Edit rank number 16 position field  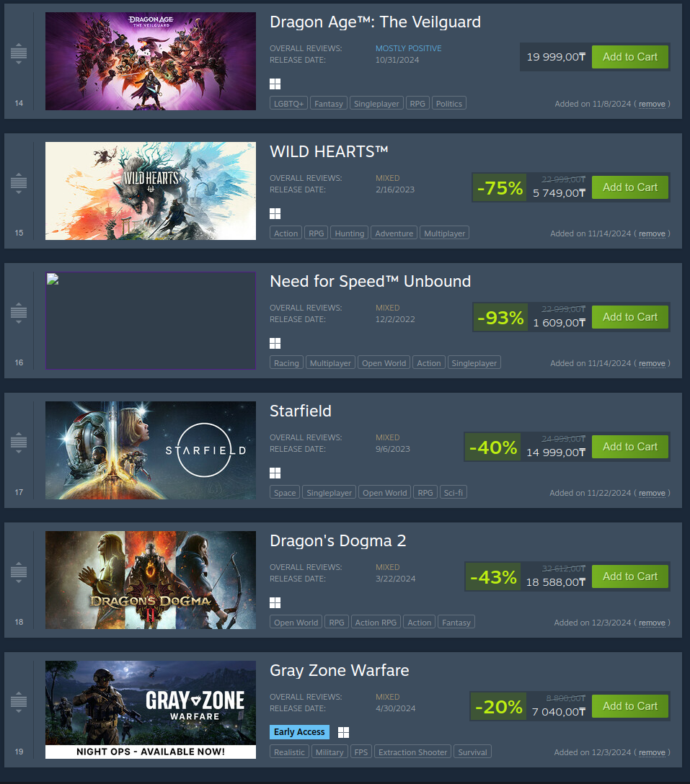(x=19, y=362)
